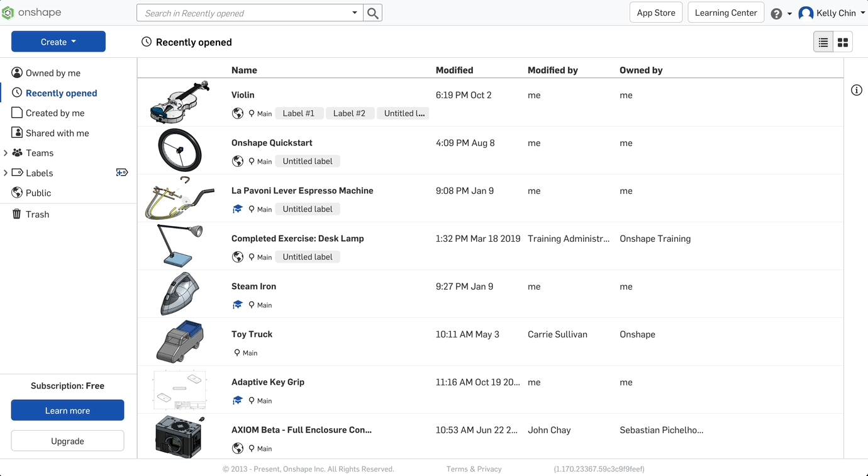Screen dimensions: 868x476
Task: Open the search options dropdown arrow
Action: pyautogui.click(x=355, y=13)
